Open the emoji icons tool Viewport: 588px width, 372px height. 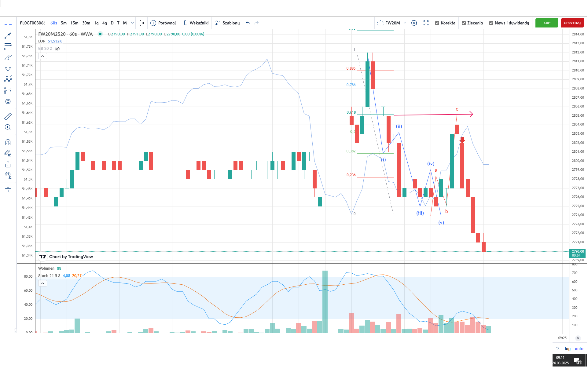(x=8, y=101)
